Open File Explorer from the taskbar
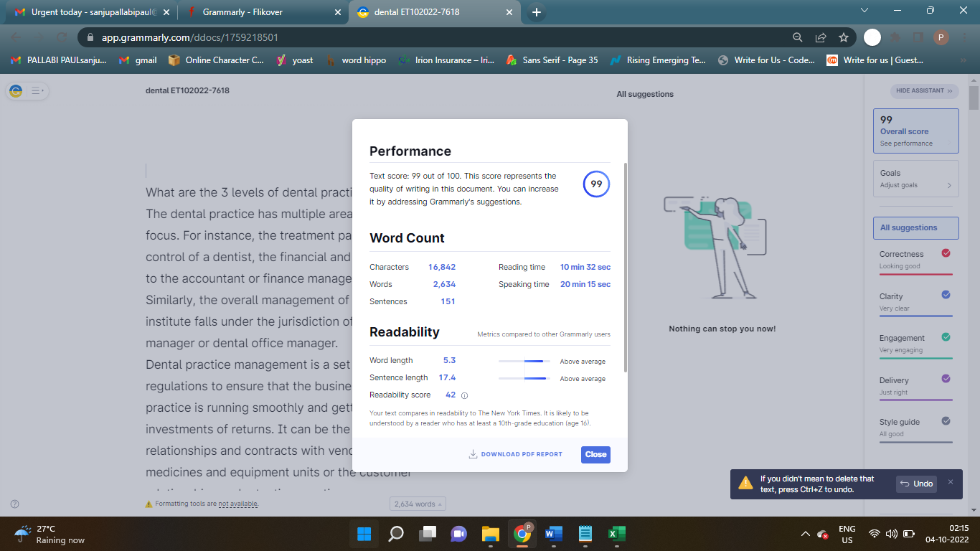 point(491,534)
